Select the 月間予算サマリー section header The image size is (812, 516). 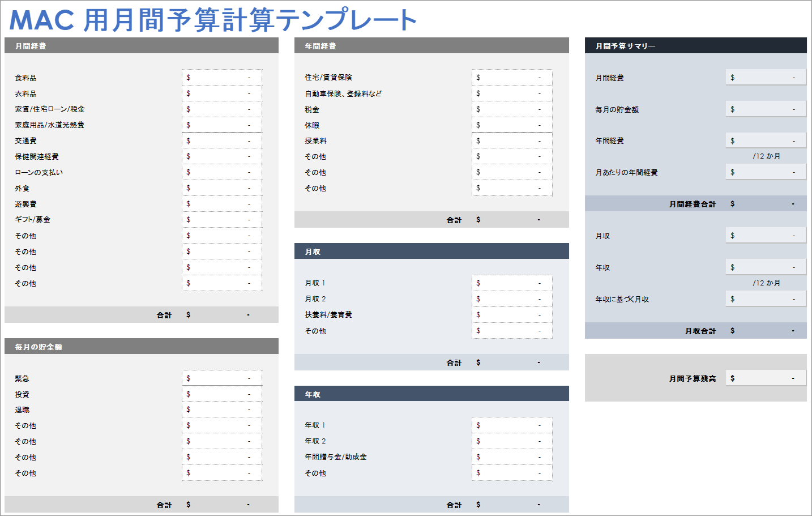tap(695, 46)
